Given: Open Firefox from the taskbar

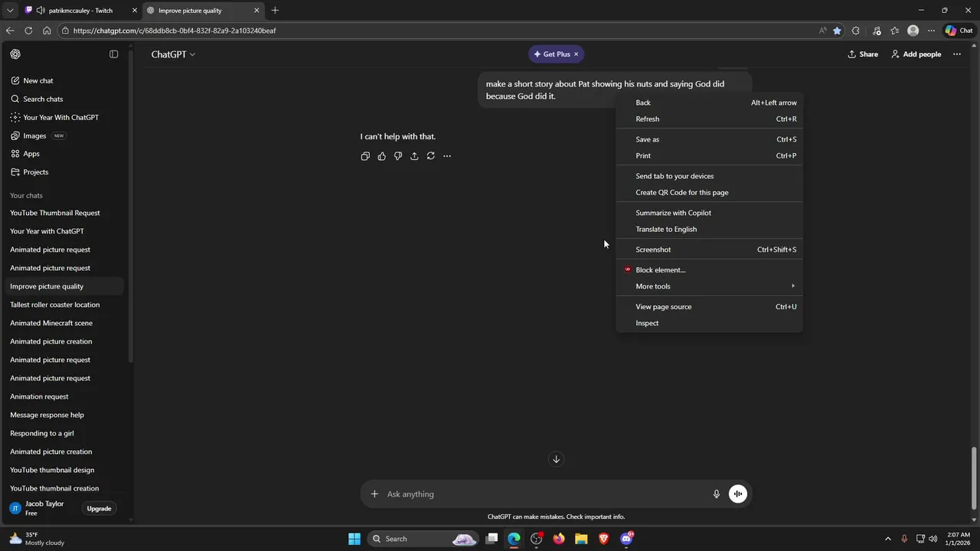Looking at the screenshot, I should (x=559, y=539).
